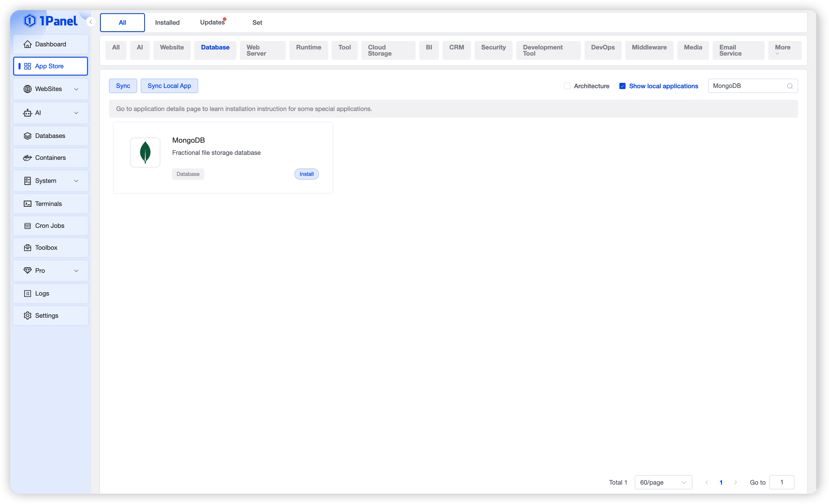This screenshot has height=504, width=829.
Task: Click the Settings gear icon in sidebar
Action: pyautogui.click(x=28, y=315)
